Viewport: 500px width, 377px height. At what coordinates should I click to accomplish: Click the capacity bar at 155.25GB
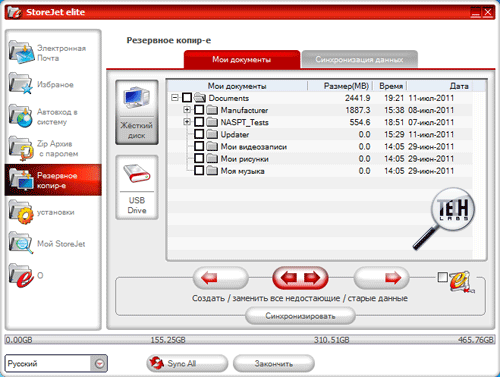tap(168, 340)
